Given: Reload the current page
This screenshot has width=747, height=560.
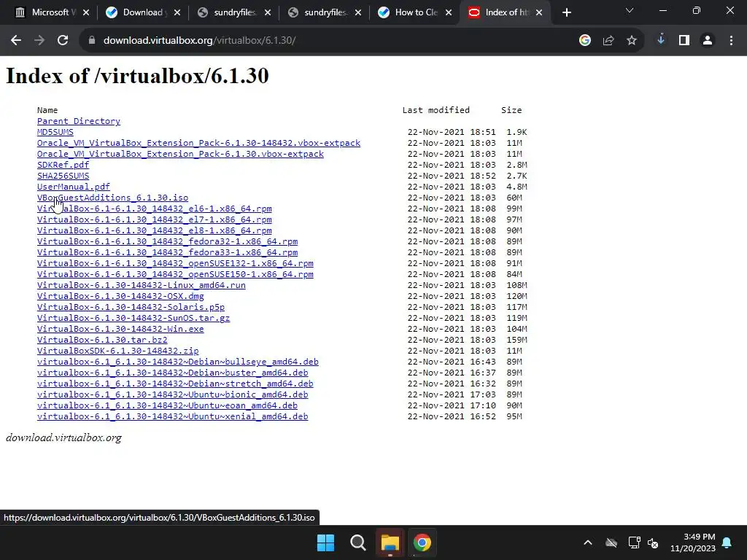Looking at the screenshot, I should [63, 41].
